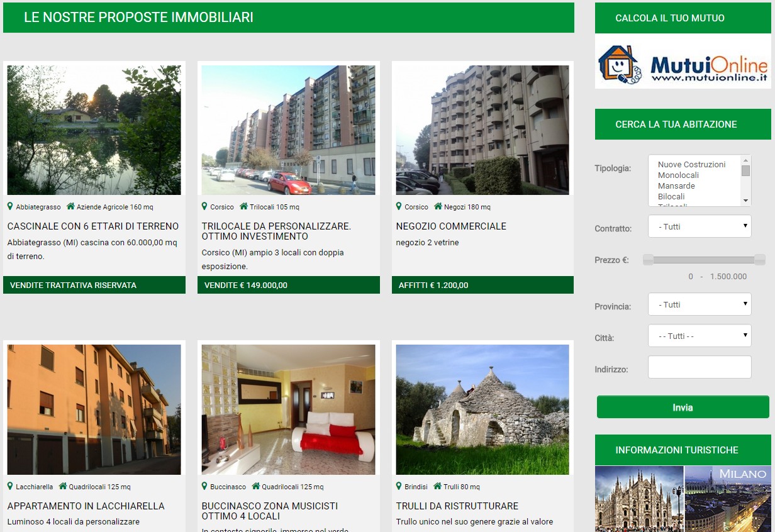Click the house icon beside Negozi 180 mq
This screenshot has width=775, height=532.
(x=438, y=206)
